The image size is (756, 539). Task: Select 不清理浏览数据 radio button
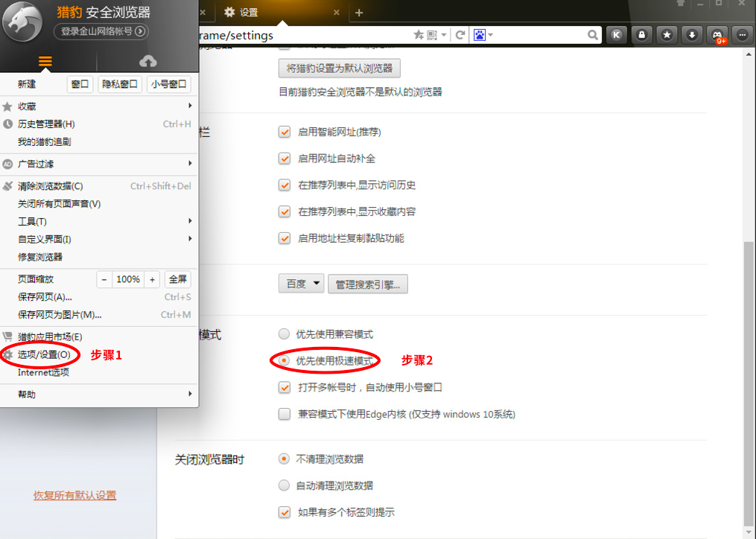pyautogui.click(x=284, y=459)
